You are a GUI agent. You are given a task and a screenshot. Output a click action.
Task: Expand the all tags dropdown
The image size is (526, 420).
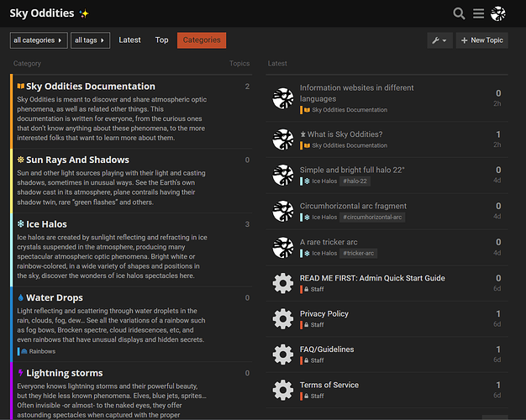click(90, 40)
